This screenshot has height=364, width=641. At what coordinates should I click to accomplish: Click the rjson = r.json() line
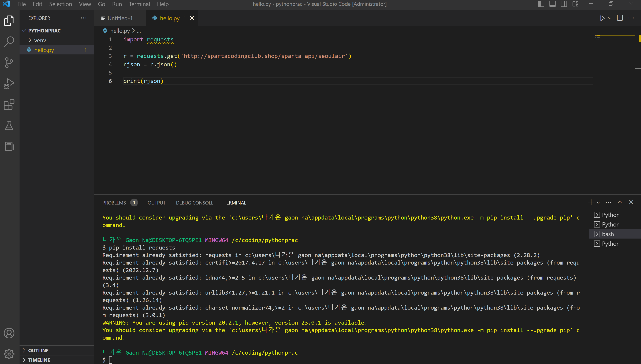click(150, 65)
